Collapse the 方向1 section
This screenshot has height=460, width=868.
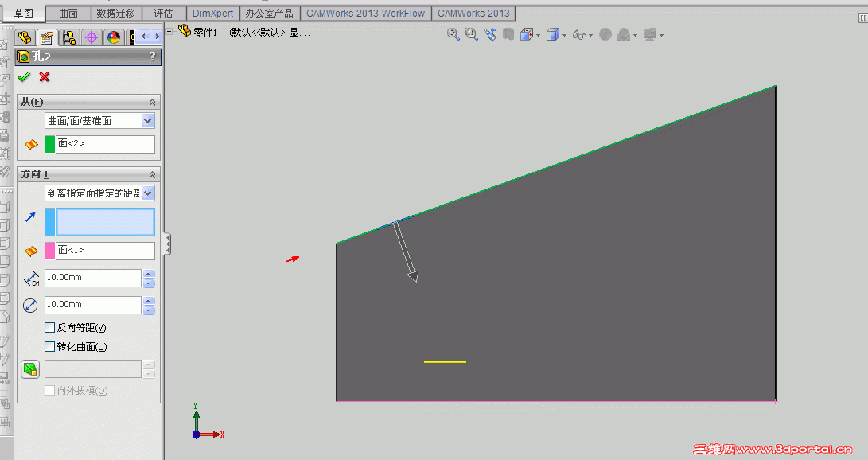[x=152, y=175]
